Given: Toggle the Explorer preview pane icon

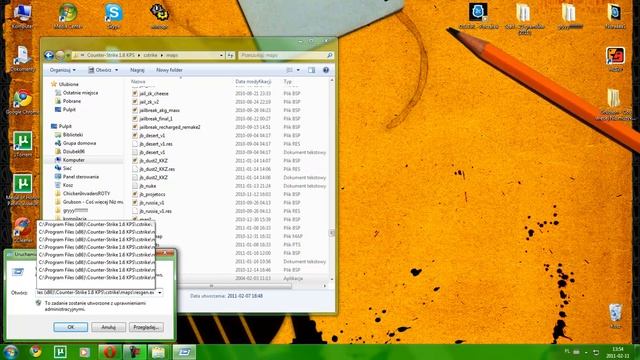Looking at the screenshot, I should pos(311,70).
